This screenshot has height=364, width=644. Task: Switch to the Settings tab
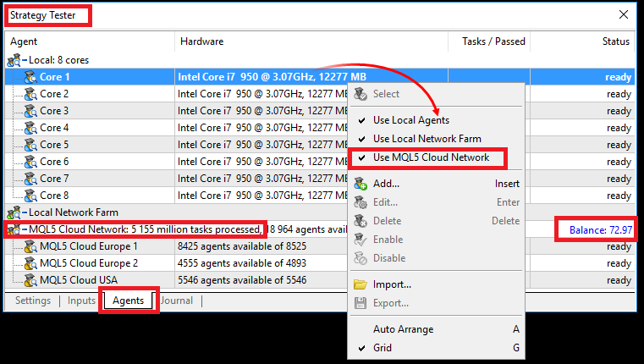tap(33, 301)
